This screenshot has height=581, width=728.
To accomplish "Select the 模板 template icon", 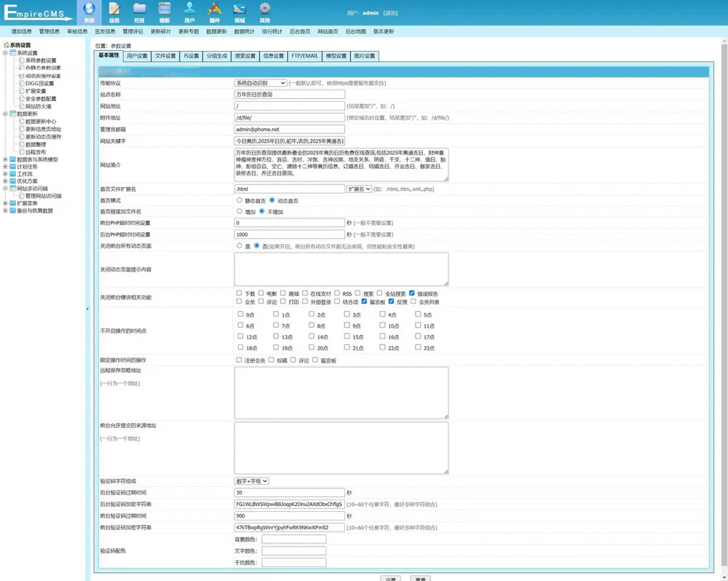I will point(165,10).
